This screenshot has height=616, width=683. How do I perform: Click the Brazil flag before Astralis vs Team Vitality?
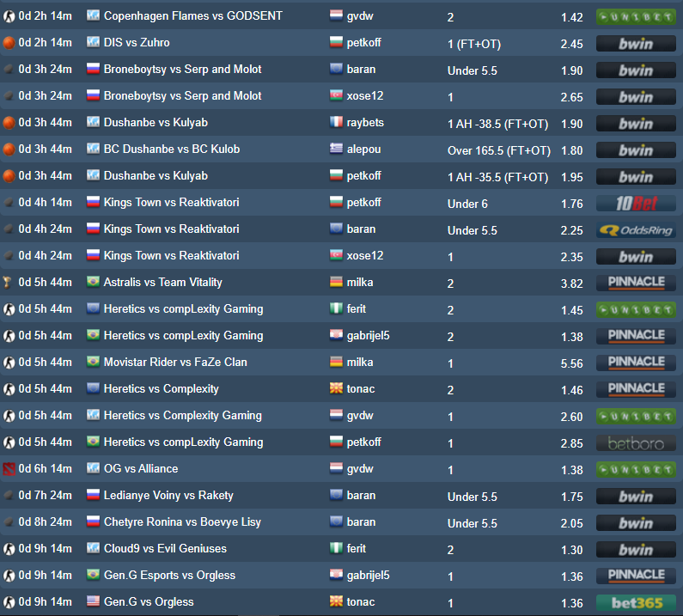click(x=93, y=282)
